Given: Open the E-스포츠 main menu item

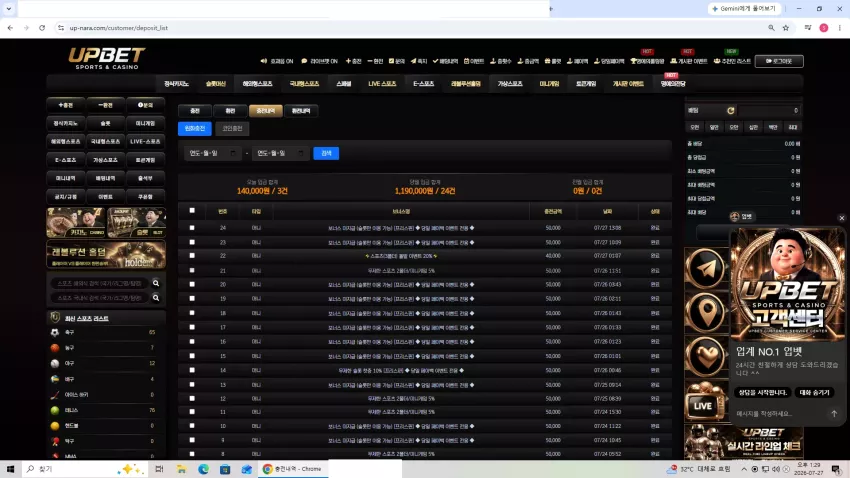Looking at the screenshot, I should click(x=423, y=84).
